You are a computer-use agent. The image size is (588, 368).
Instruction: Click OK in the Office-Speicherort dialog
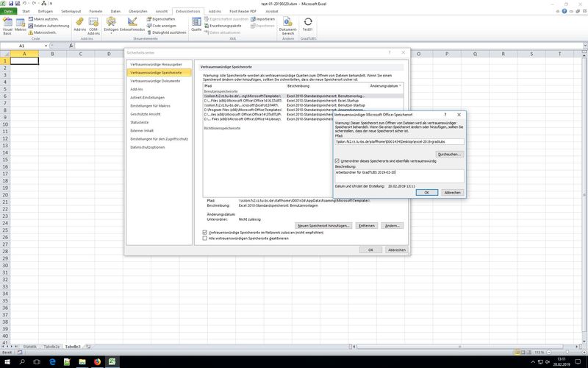pyautogui.click(x=426, y=192)
